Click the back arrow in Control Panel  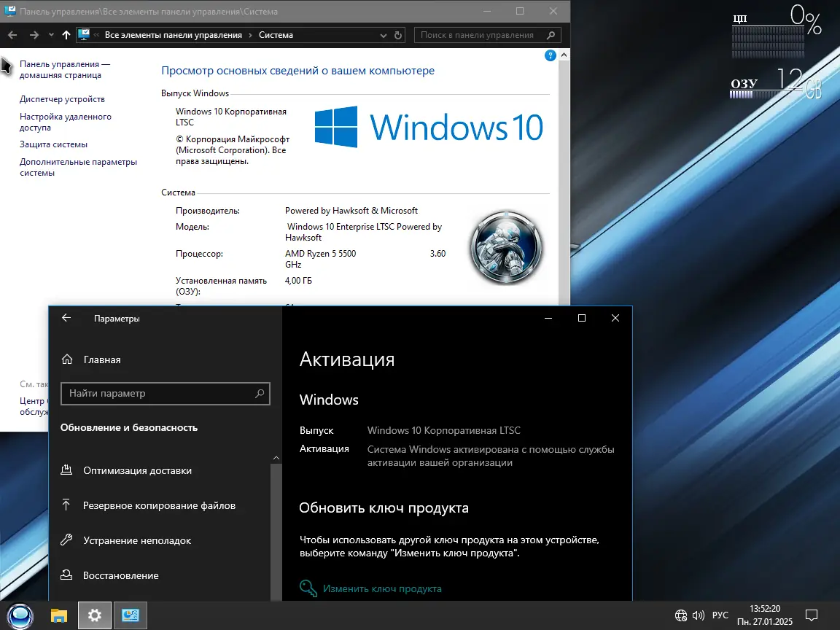point(13,35)
